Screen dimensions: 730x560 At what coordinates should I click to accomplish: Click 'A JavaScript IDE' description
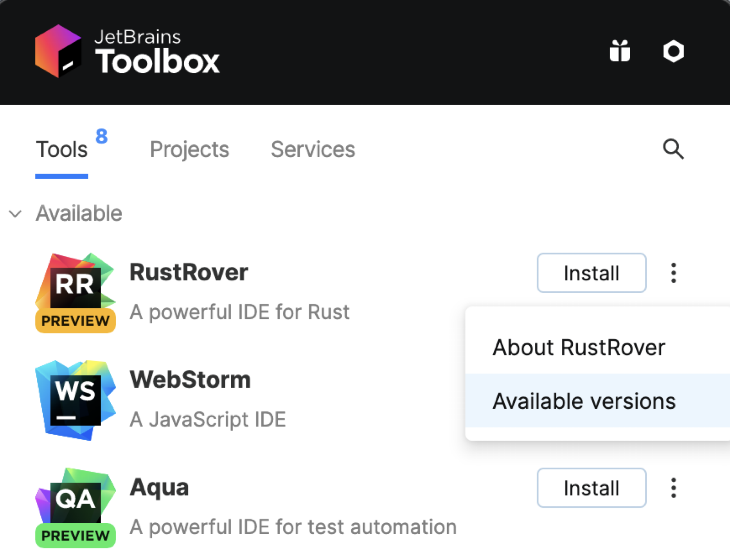click(x=208, y=420)
